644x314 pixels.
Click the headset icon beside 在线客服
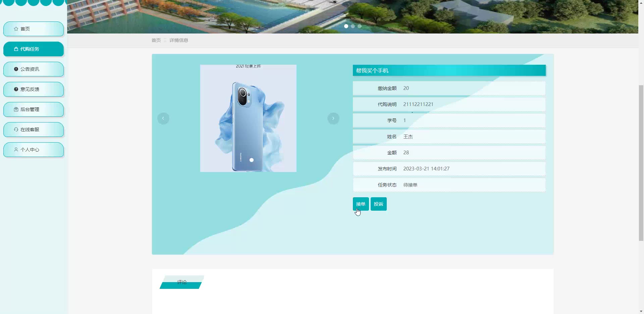[16, 129]
